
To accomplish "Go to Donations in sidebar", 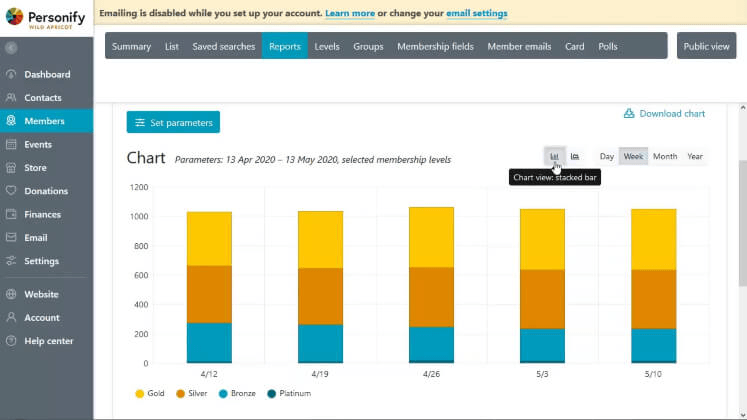I will 47,191.
